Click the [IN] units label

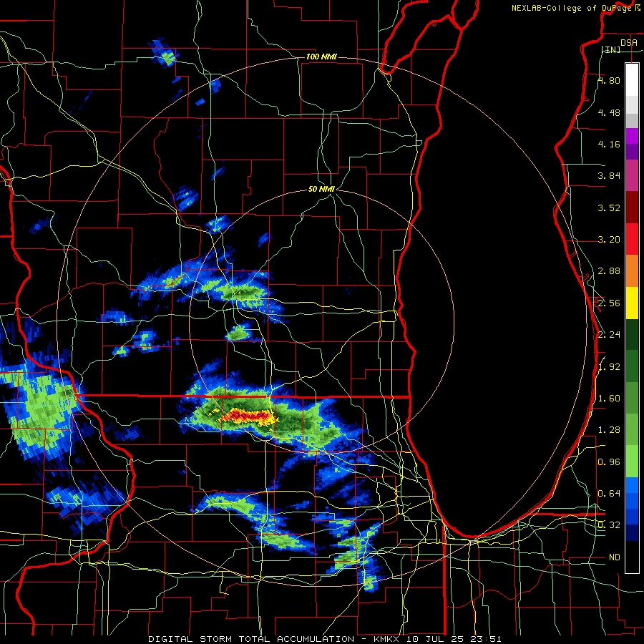[611, 49]
